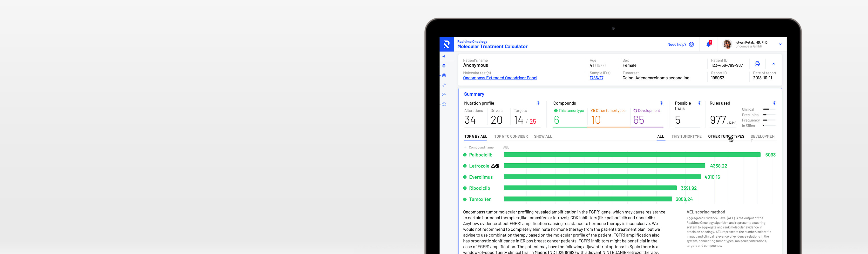Open the clipboard report sidebar icon
Screen dimensions: 868x254
coord(444,66)
